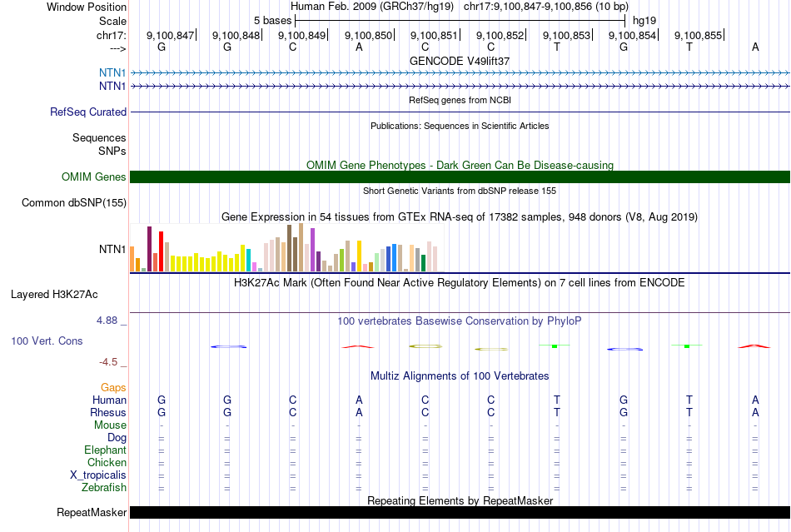Select the Rhesus species label
Image resolution: width=791 pixels, height=532 pixels.
point(108,412)
